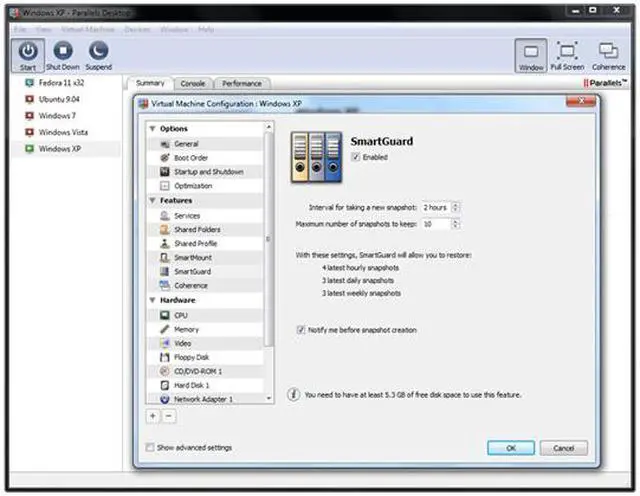Screen dimensions: 640x496
Task: Switch to the Summary tab
Action: (150, 83)
